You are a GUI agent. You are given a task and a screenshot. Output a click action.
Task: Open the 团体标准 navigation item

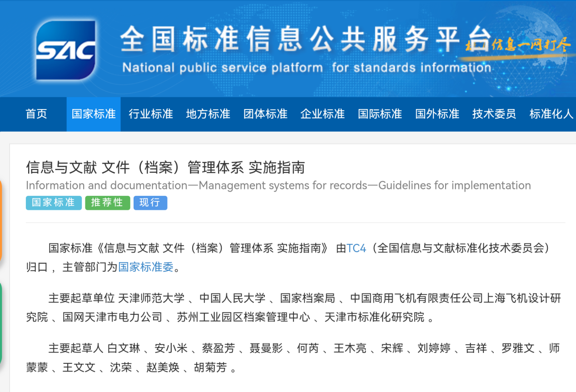(x=265, y=114)
